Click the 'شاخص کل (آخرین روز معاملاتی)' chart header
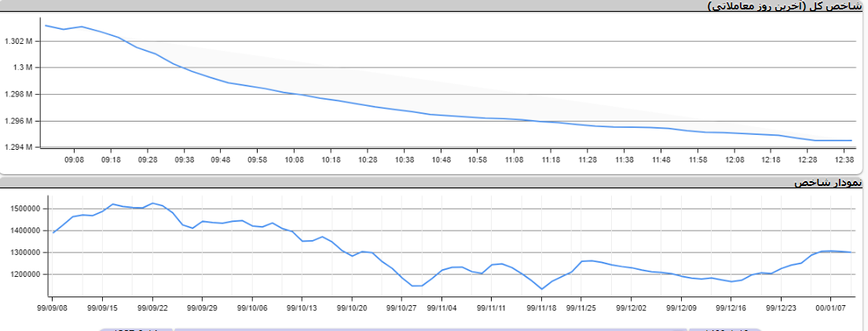This screenshot has height=331, width=868. pyautogui.click(x=785, y=6)
